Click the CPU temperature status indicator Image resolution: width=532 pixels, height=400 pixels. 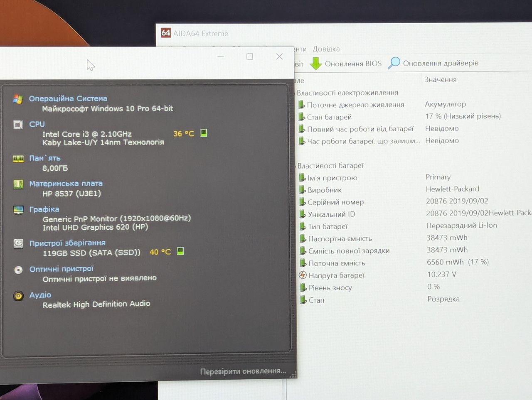click(x=204, y=133)
